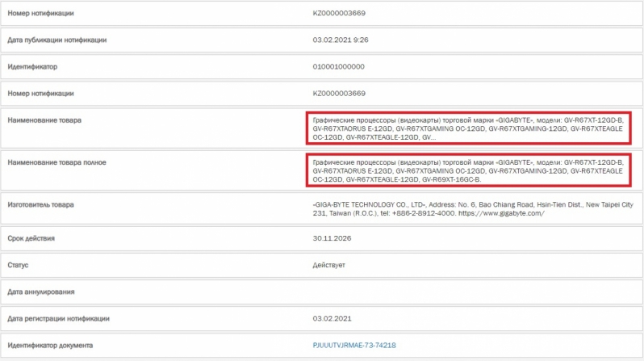The height and width of the screenshot is (361, 644).
Task: Click the full product name ending 'GV-R69XT-16GC-B'
Action: tap(468, 171)
